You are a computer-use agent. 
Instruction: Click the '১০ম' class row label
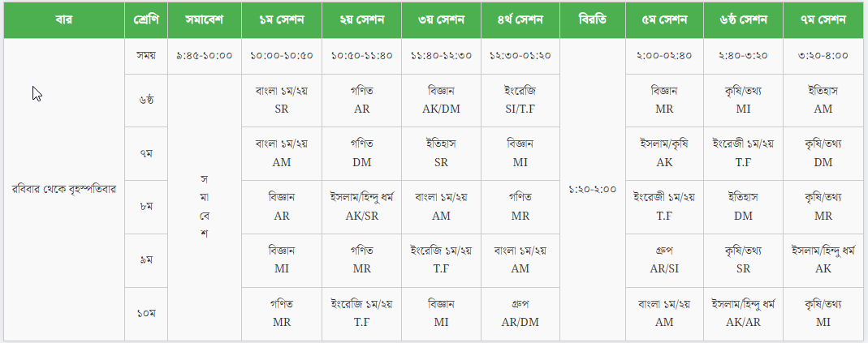point(146,313)
